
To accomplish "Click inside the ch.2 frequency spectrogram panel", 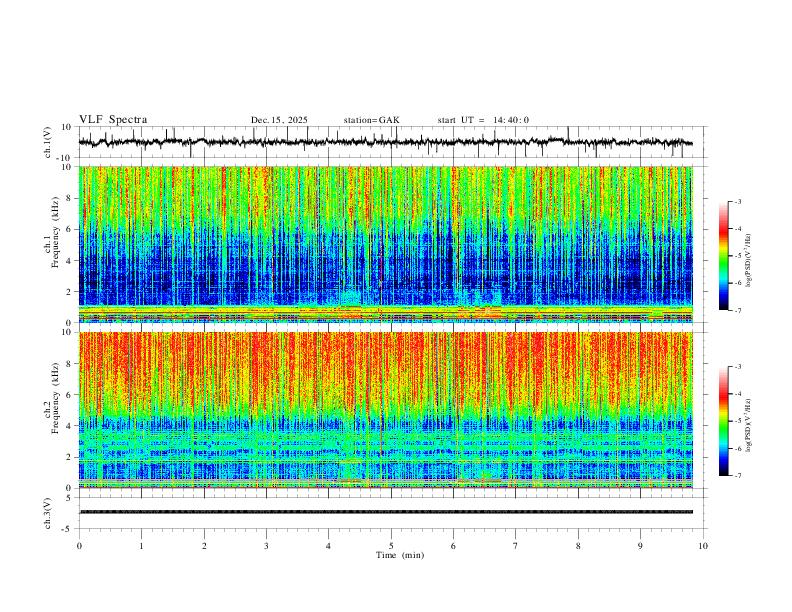I will 385,410.
